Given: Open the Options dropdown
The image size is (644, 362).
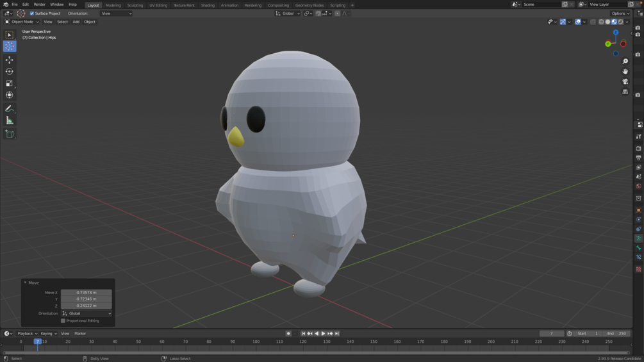Looking at the screenshot, I should coord(620,13).
